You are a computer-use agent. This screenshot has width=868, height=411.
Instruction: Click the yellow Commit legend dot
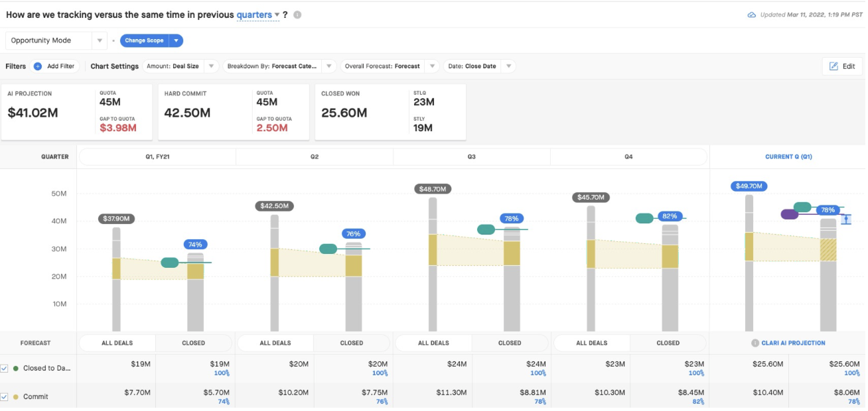[16, 396]
